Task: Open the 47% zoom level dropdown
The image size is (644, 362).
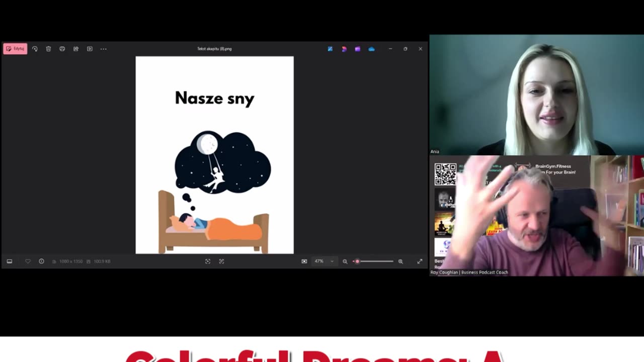Action: click(x=324, y=261)
